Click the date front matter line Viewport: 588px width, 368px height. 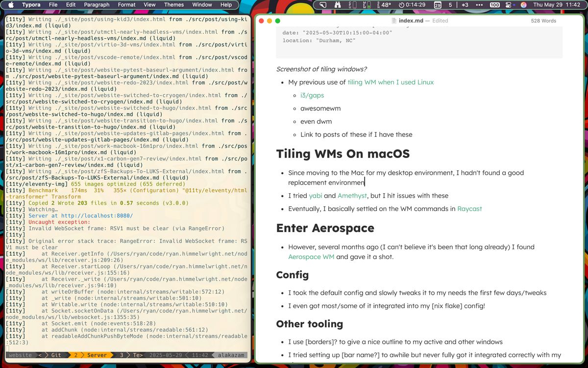338,33
